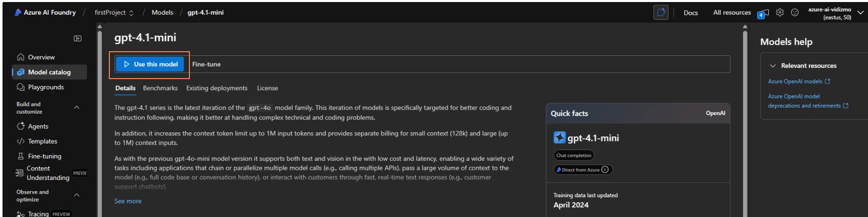The image size is (868, 217).
Task: Open the Agents page
Action: pos(38,126)
